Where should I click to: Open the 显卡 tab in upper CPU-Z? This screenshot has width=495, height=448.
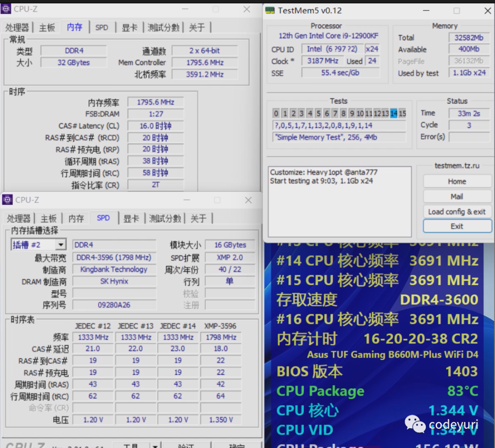(130, 27)
